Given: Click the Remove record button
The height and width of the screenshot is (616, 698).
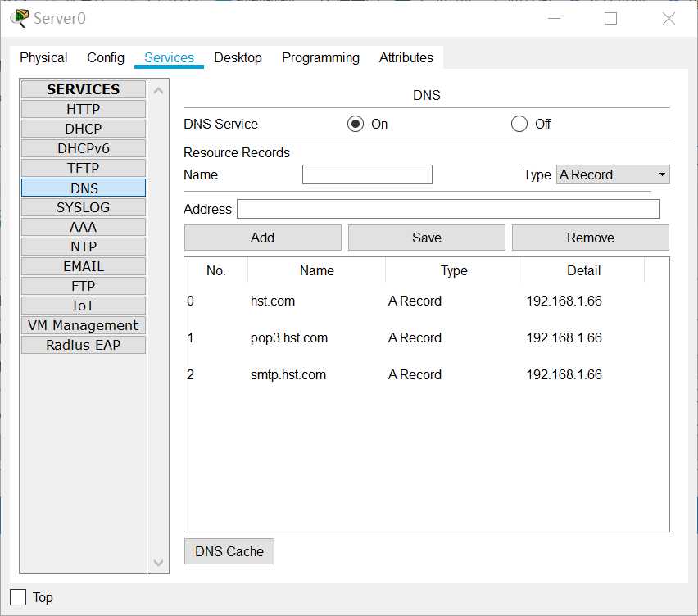Looking at the screenshot, I should [x=591, y=238].
